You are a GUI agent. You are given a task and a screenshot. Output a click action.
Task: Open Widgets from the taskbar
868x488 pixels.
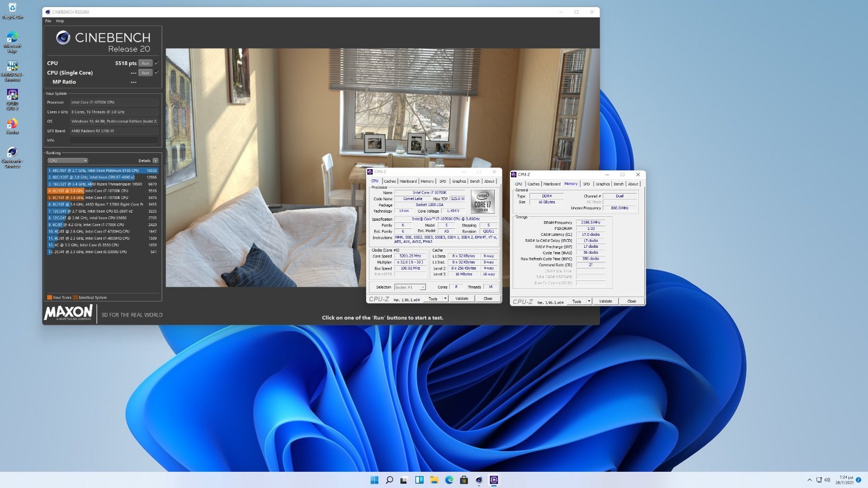click(419, 480)
